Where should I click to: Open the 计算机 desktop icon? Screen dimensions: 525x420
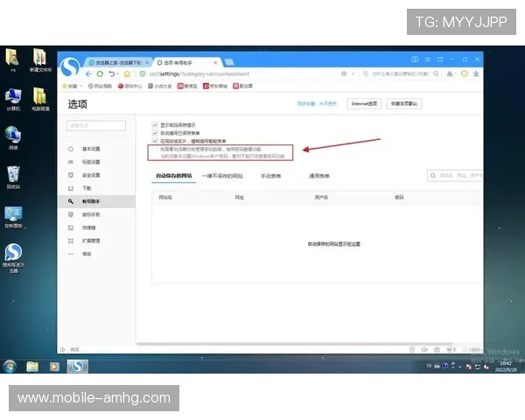13,100
